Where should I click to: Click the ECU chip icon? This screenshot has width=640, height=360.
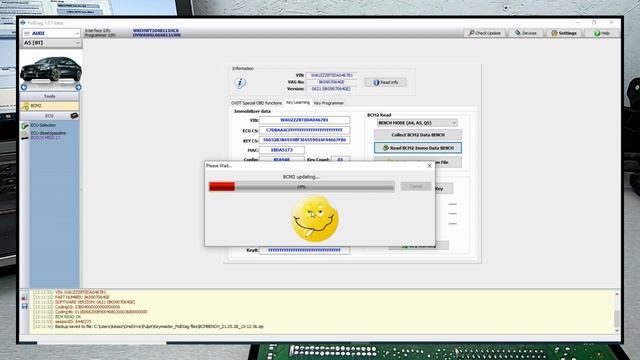click(74, 116)
